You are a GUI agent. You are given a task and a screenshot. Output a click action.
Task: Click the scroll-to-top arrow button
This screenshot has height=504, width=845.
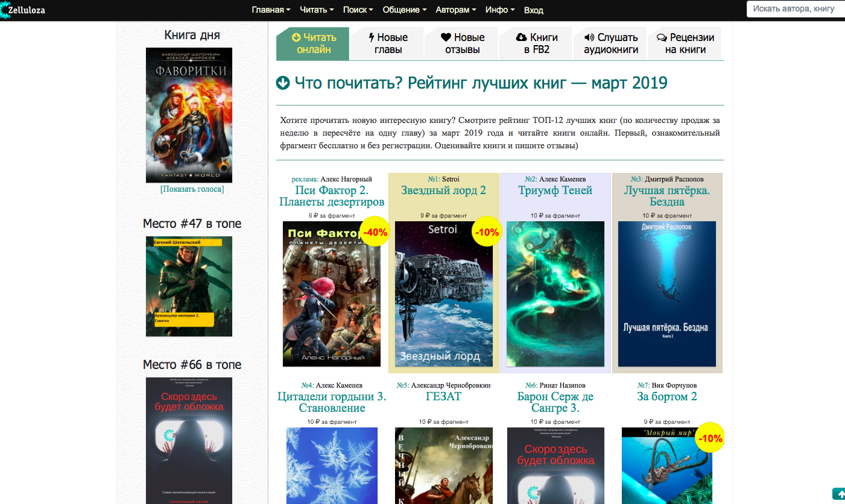(838, 494)
